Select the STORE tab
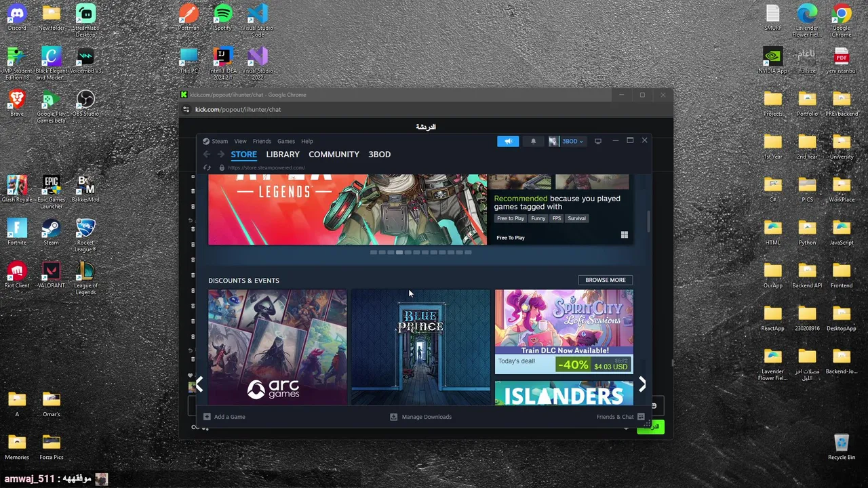 click(x=243, y=155)
